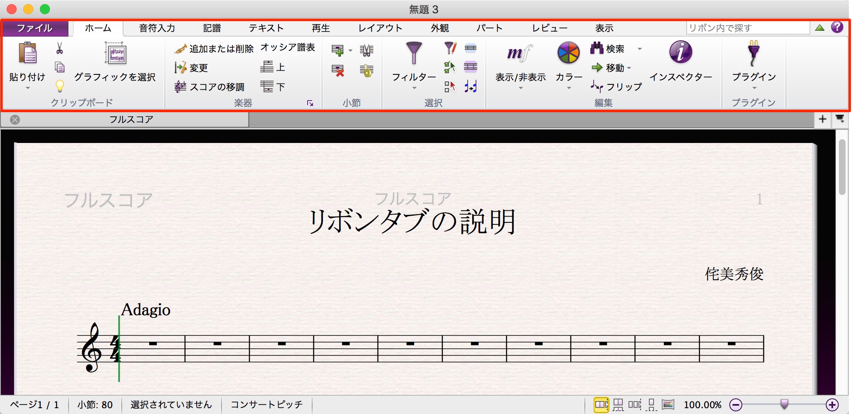868x414 pixels.
Task: Click the select all green checkmarks icon
Action: pyautogui.click(x=450, y=67)
